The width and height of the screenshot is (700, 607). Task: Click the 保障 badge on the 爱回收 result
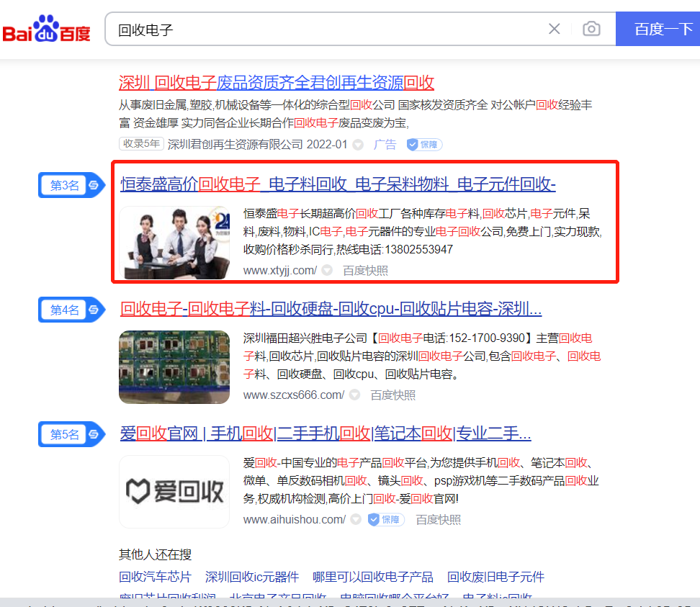tap(386, 520)
